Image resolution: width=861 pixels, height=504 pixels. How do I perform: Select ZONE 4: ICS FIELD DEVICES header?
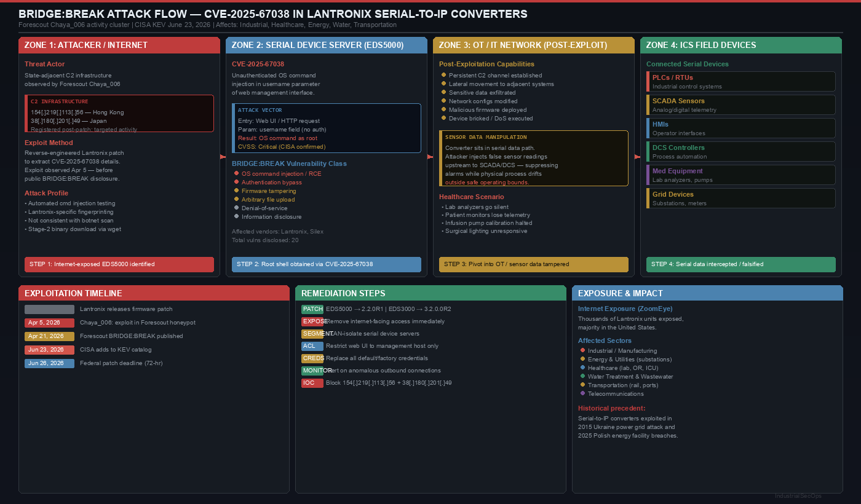click(741, 45)
